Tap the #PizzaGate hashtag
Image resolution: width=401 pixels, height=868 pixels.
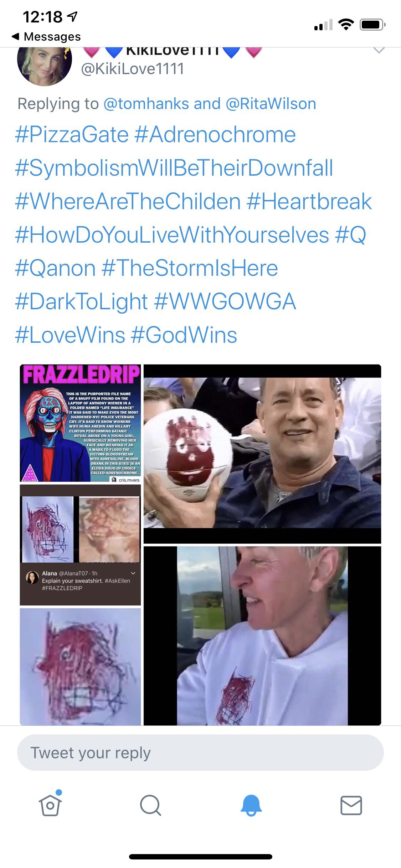(72, 135)
